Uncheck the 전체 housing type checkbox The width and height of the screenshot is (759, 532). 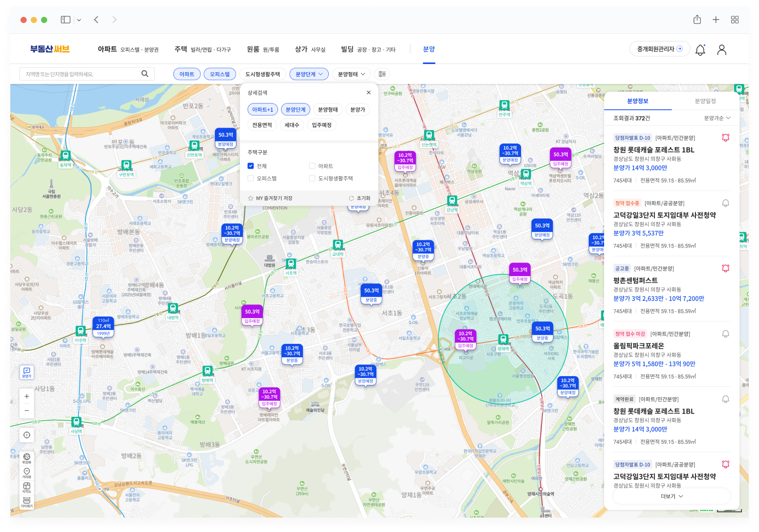click(251, 166)
